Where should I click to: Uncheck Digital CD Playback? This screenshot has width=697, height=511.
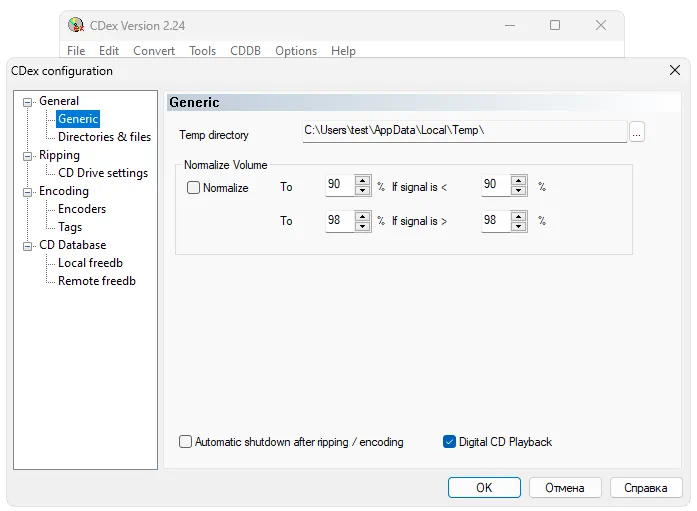(449, 442)
